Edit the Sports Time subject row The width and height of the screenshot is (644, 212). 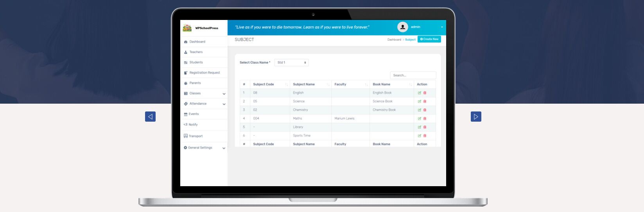[420, 136]
